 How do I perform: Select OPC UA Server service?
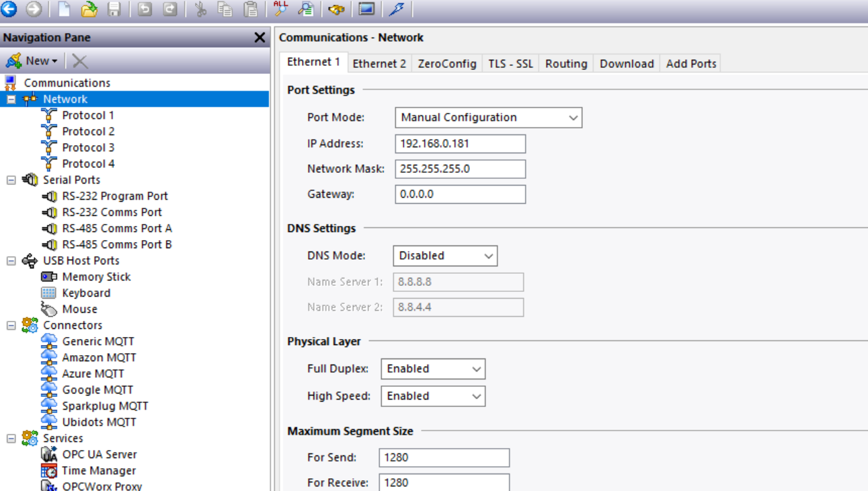point(100,454)
